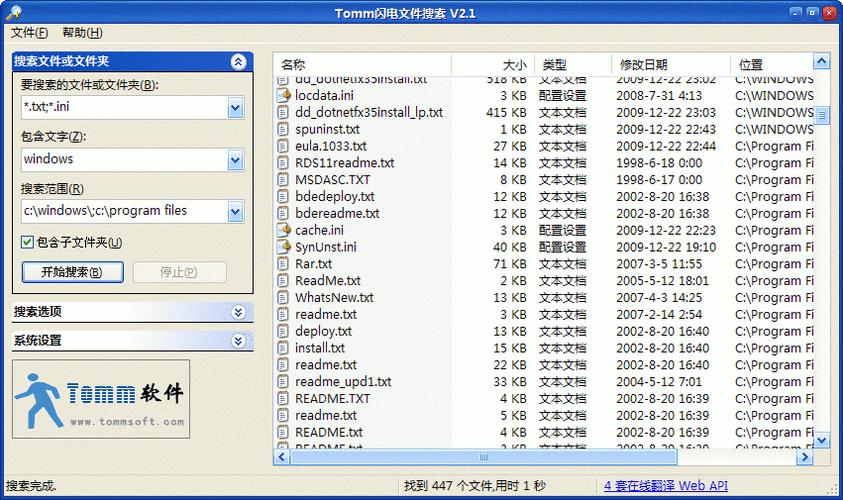Click the deploy.txt document icon
The width and height of the screenshot is (843, 500).
(x=283, y=331)
